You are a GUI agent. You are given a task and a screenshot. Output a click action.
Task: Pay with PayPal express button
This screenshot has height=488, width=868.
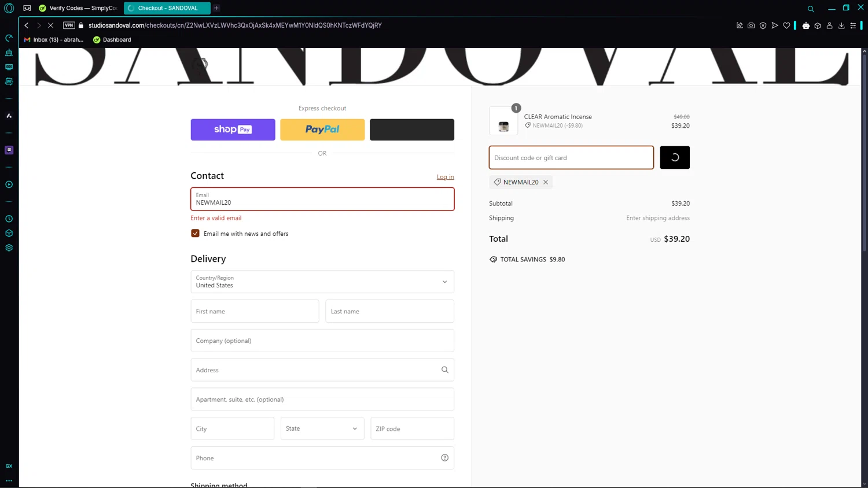coord(322,130)
